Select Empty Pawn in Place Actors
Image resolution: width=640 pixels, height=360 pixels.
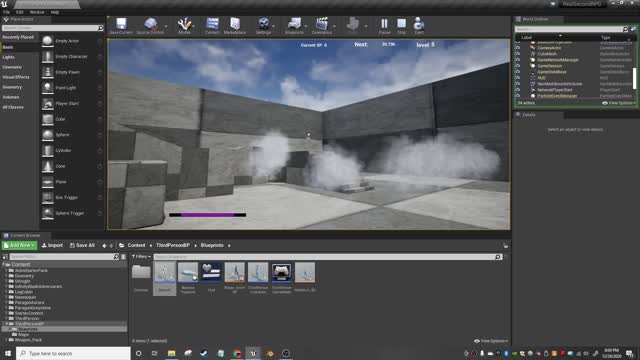[72, 72]
